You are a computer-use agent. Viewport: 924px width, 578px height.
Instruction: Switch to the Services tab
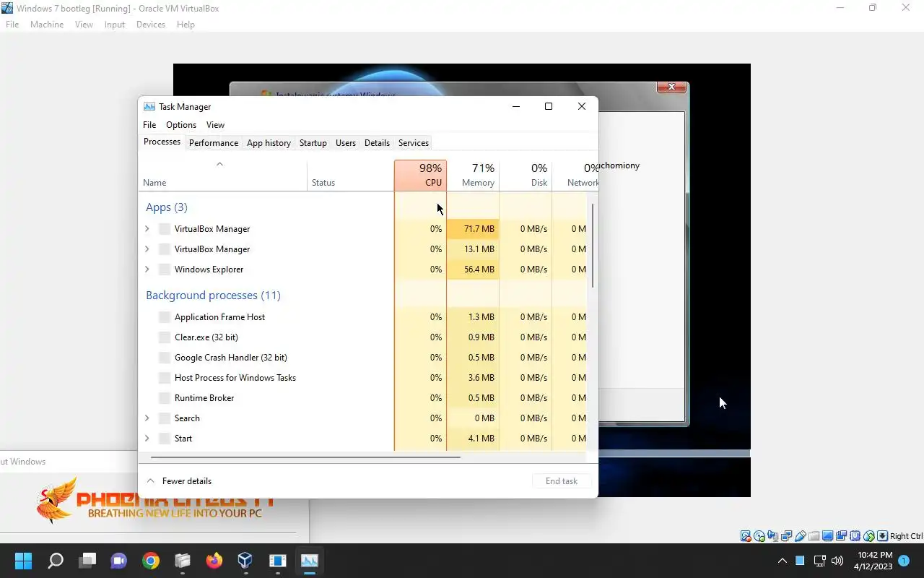point(414,143)
